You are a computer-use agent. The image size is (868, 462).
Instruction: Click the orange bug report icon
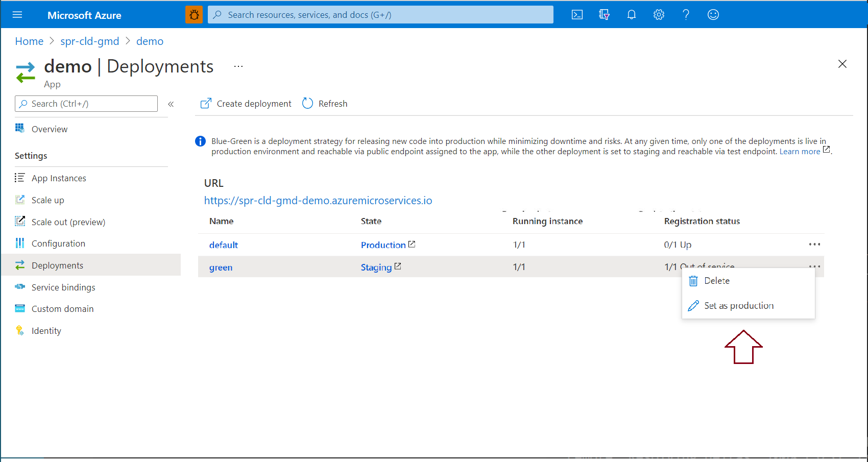(x=194, y=14)
